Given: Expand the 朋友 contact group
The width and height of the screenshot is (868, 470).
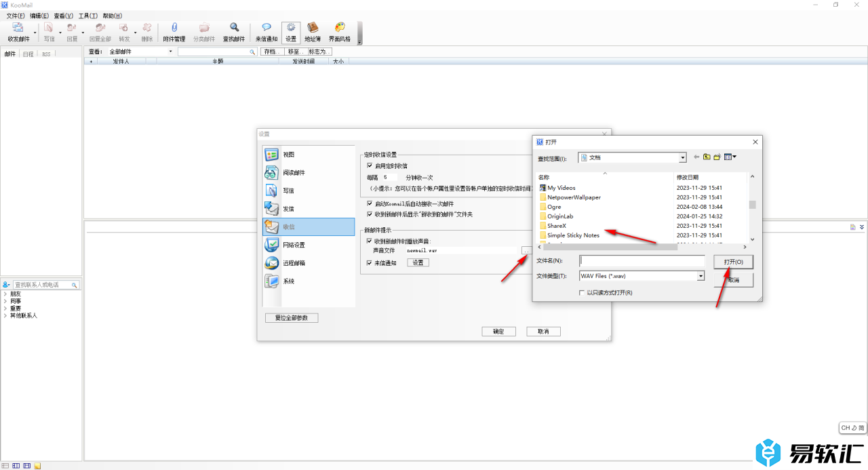Looking at the screenshot, I should pyautogui.click(x=5, y=294).
